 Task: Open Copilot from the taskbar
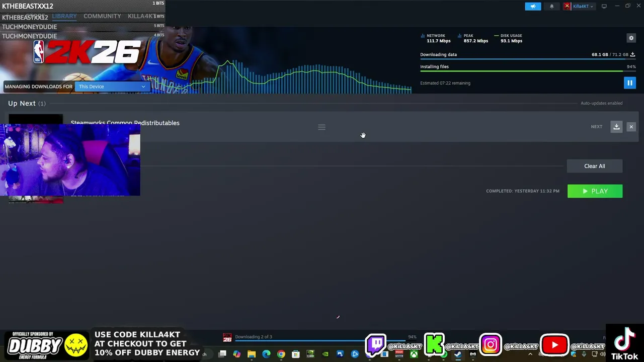(x=236, y=354)
